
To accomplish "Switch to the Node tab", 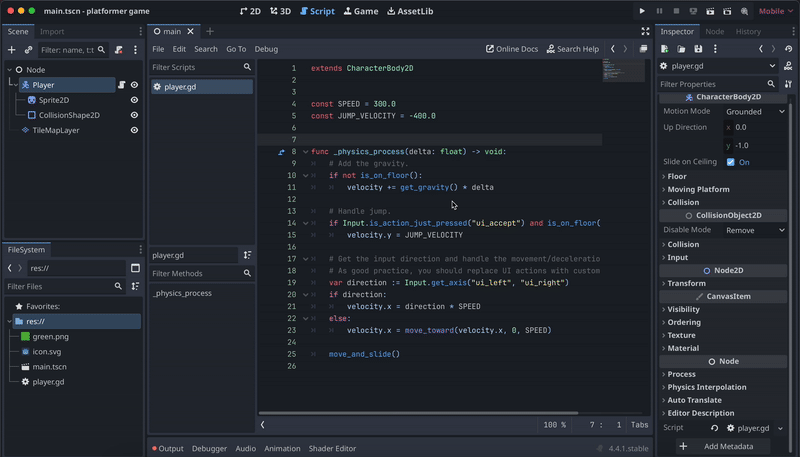I will pyautogui.click(x=715, y=31).
